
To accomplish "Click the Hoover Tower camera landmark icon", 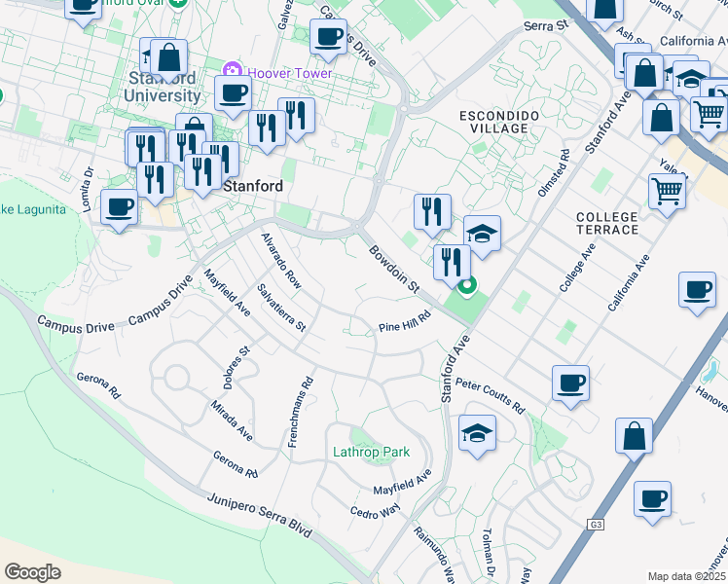I will tap(233, 71).
